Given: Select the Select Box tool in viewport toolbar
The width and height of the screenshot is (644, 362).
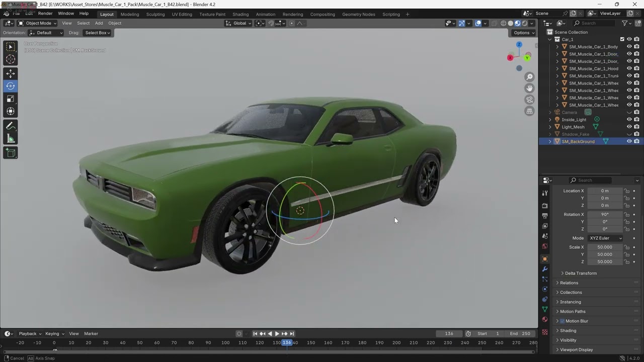Looking at the screenshot, I should [x=11, y=47].
